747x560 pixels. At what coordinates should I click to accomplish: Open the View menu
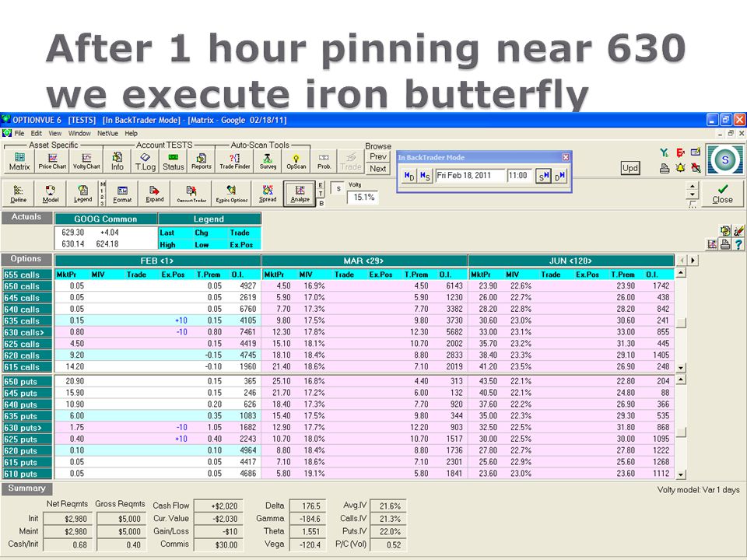tap(54, 133)
